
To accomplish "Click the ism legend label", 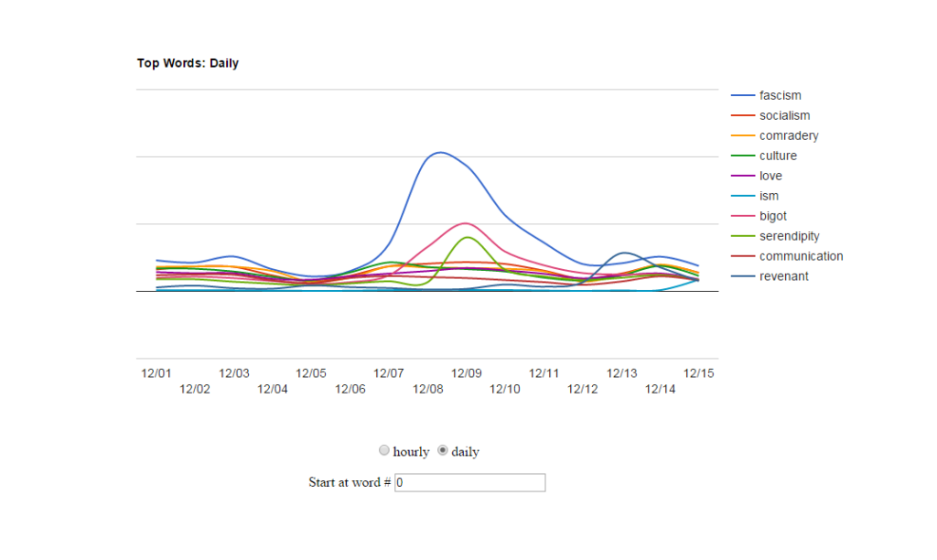I will coord(769,197).
